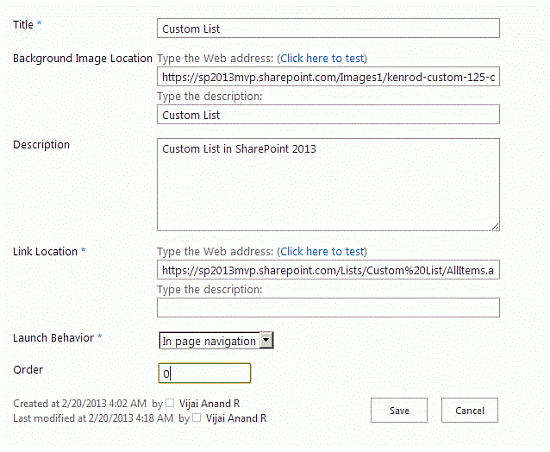Click presence indicator beside Created by name
550x452 pixels.
tap(170, 403)
